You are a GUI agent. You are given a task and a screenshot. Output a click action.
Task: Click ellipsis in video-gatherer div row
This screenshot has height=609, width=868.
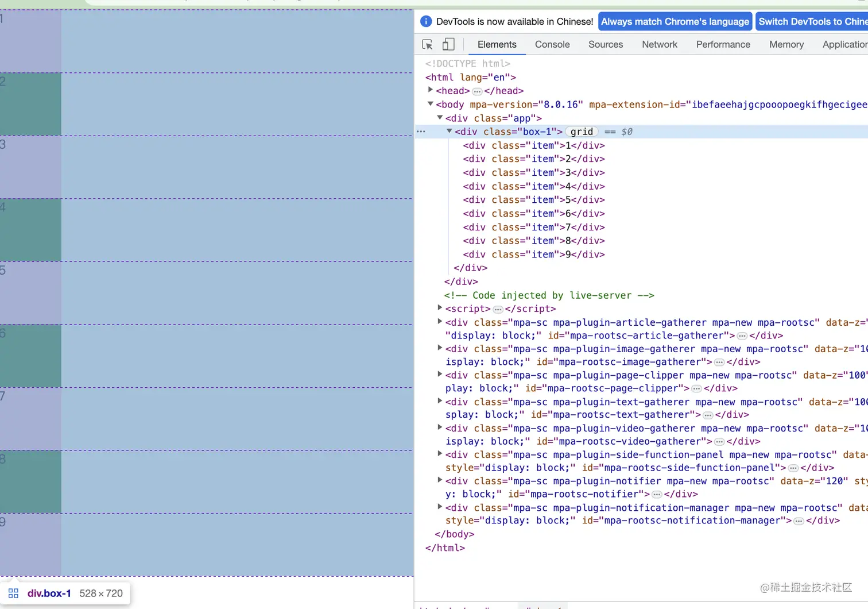click(719, 442)
